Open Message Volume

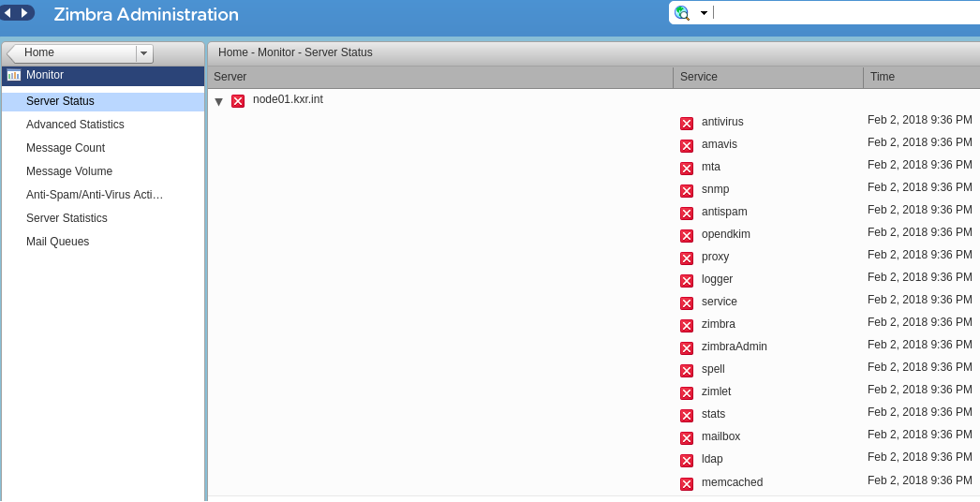click(69, 171)
